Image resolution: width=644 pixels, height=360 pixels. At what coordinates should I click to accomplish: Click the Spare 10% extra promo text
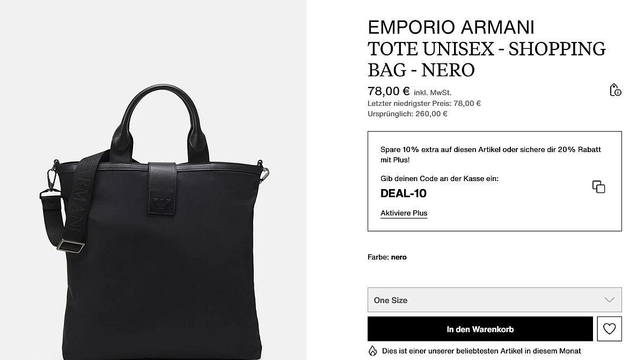[491, 155]
